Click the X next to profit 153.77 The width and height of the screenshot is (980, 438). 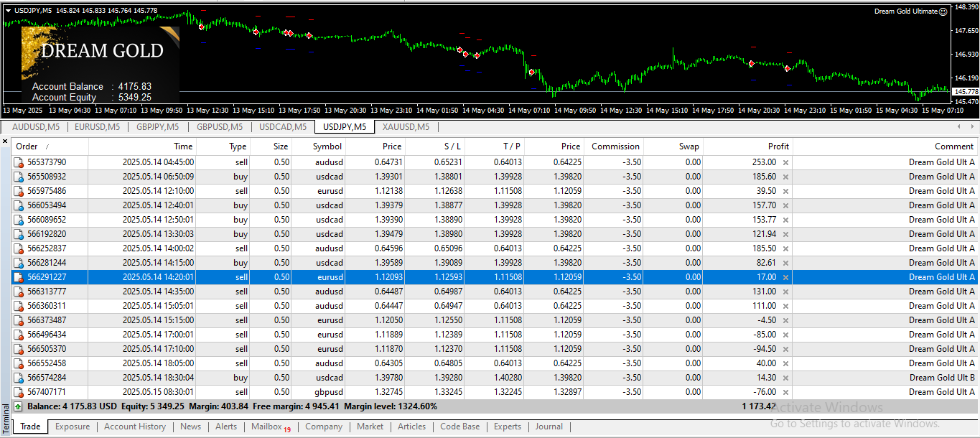pyautogui.click(x=785, y=220)
